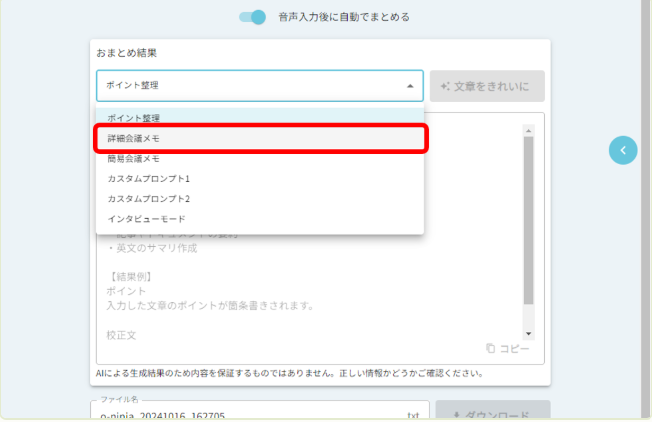
Task: Collapse the dropdown using its arrow
Action: (x=409, y=86)
